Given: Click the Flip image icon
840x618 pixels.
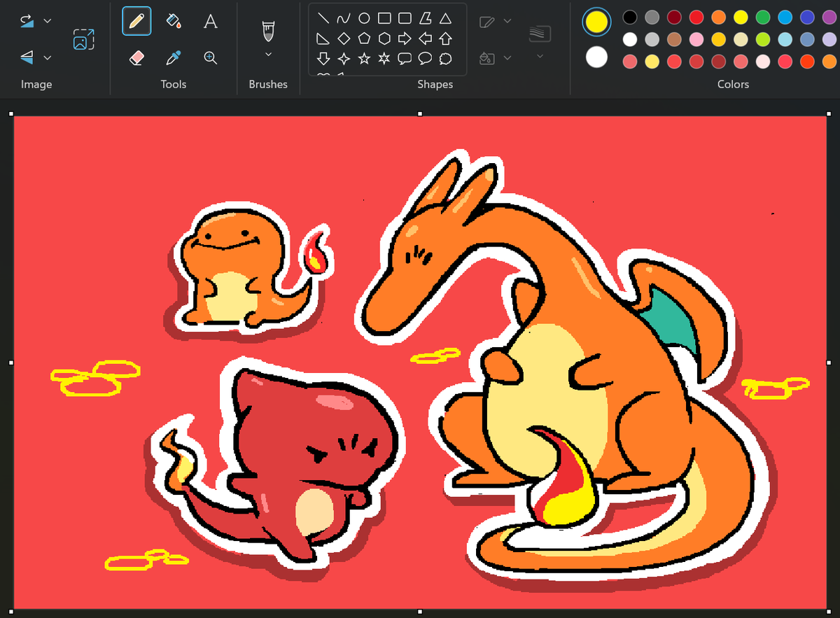Looking at the screenshot, I should tap(27, 57).
